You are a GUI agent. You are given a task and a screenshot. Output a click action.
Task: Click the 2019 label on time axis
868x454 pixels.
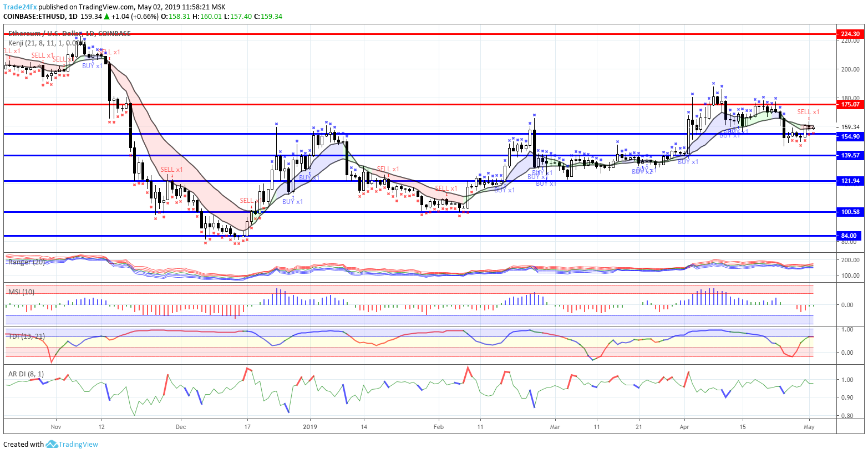[x=309, y=427]
